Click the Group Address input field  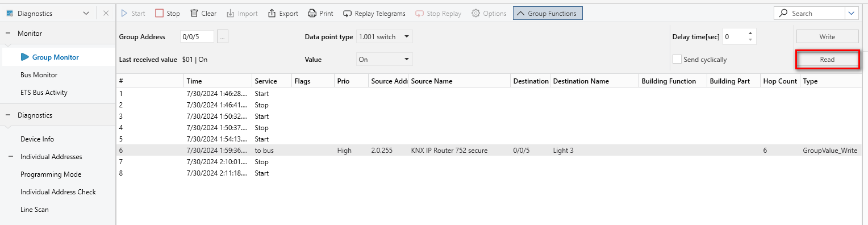point(197,37)
